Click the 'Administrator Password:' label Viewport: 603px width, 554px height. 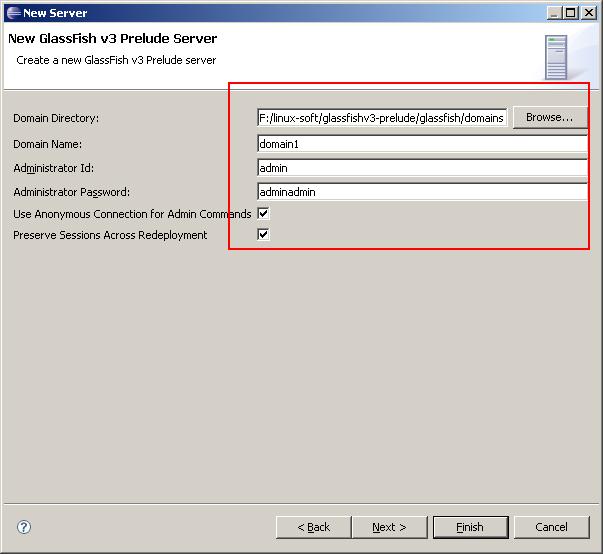point(72,192)
